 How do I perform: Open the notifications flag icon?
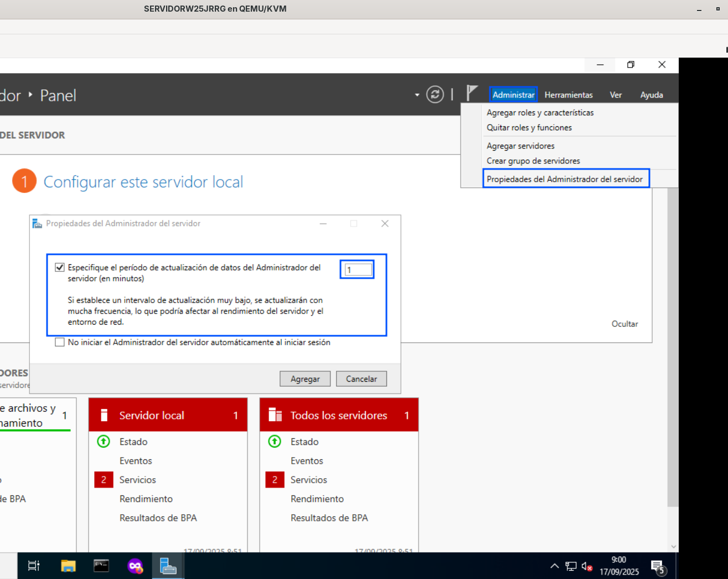click(472, 93)
